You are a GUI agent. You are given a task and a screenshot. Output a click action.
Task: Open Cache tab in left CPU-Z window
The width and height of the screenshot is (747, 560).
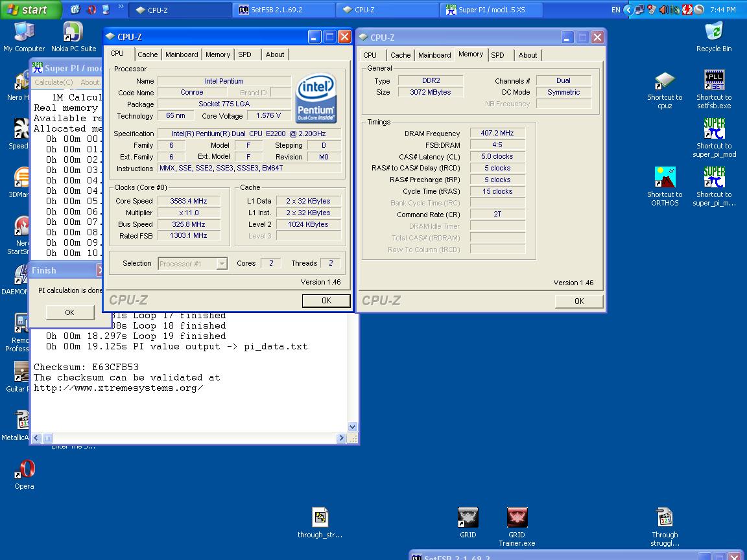[148, 54]
